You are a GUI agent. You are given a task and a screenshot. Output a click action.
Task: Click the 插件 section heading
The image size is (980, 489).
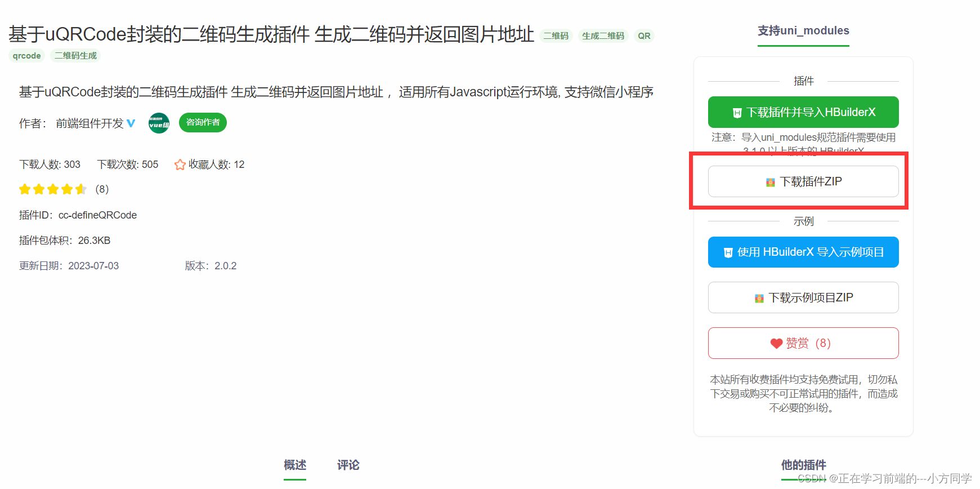803,81
